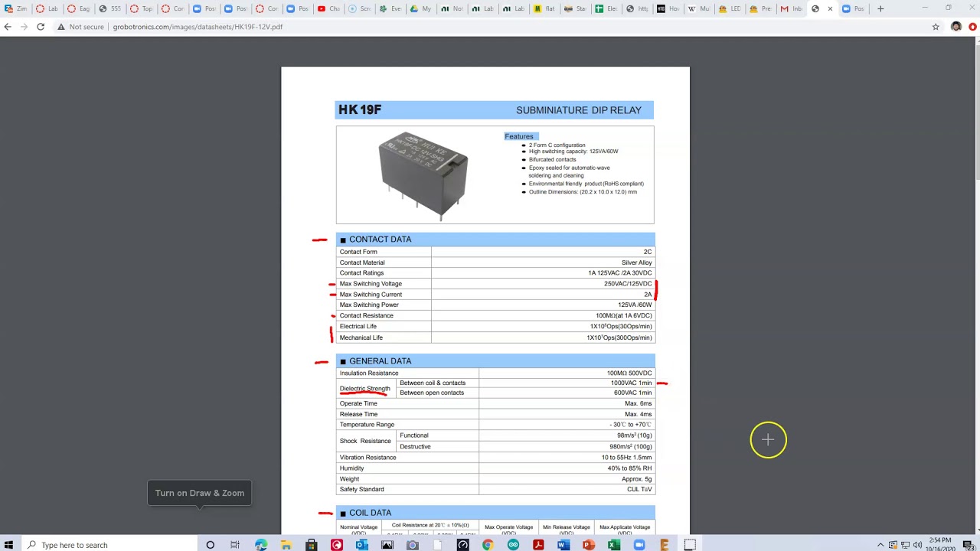Viewport: 980px width, 551px height.
Task: Click the GENERAL DATA section header
Action: [x=495, y=361]
